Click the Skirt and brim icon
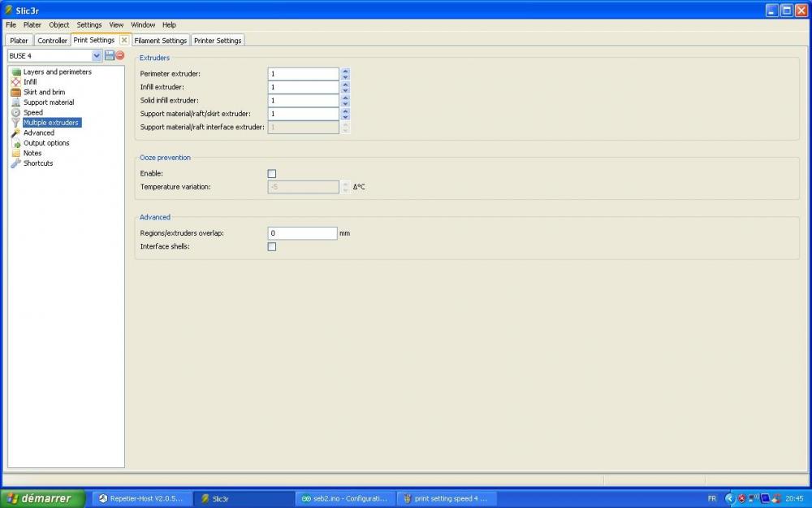The image size is (812, 508). coord(16,93)
